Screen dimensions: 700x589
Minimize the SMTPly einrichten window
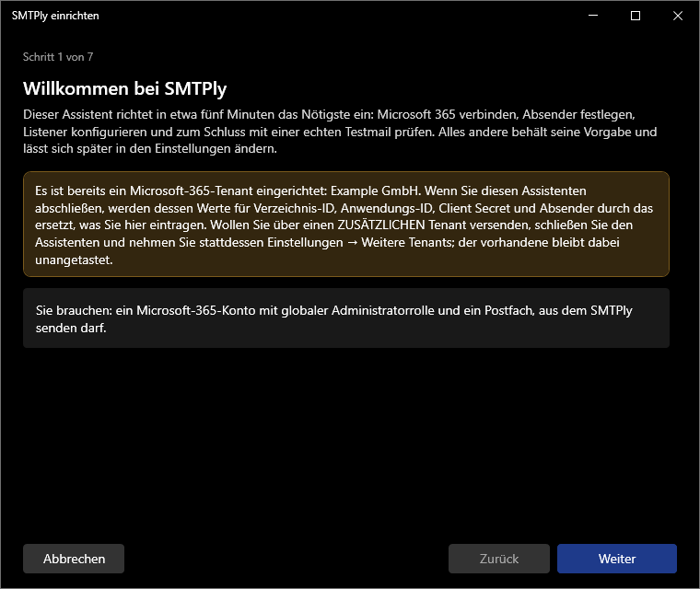[x=593, y=16]
